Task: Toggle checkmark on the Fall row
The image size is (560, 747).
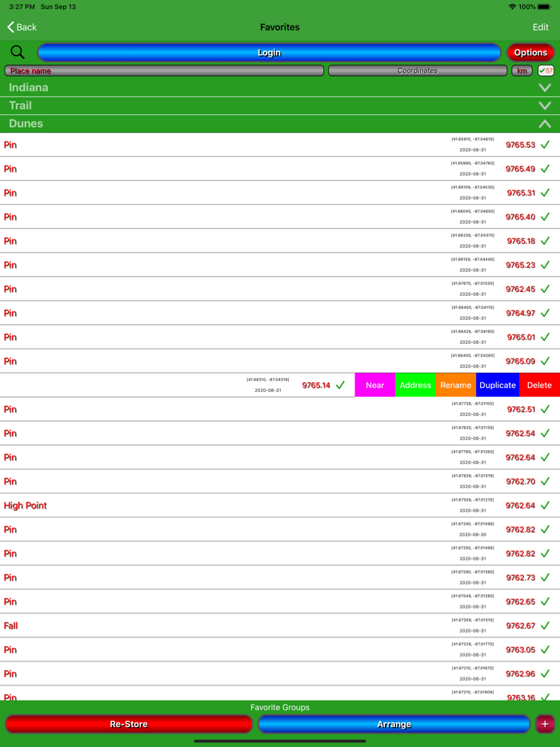Action: tap(546, 625)
